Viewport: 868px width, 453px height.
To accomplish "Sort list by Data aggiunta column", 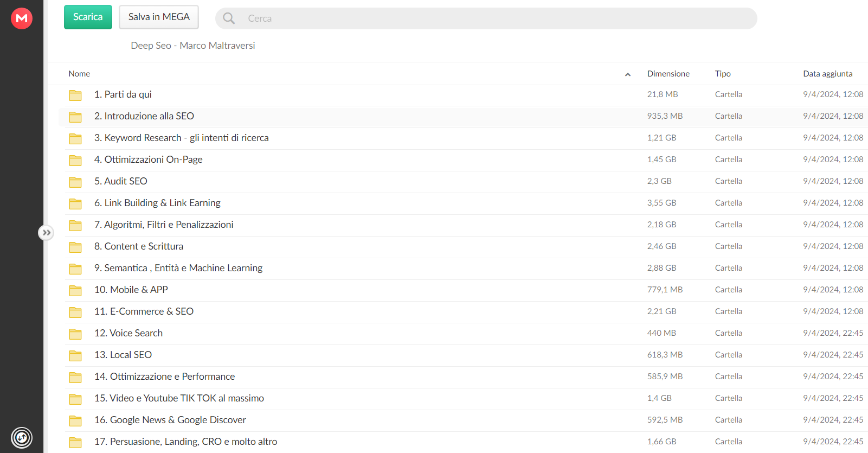I will (828, 74).
